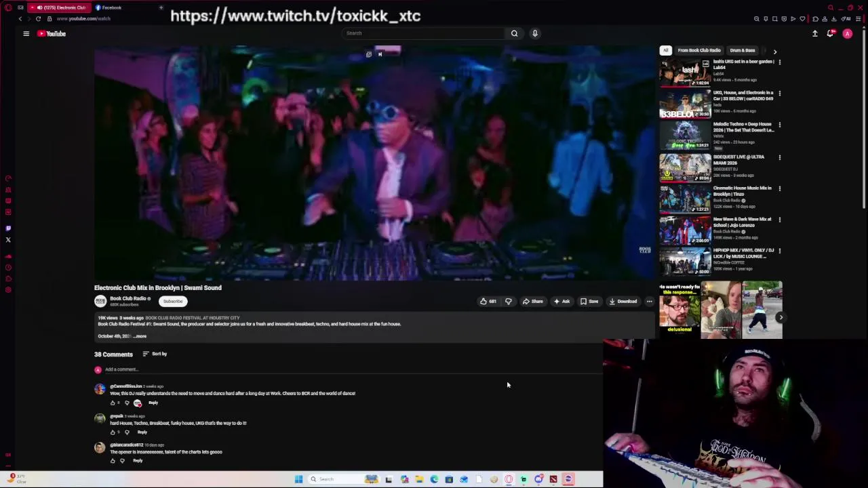Open lash's UKG set video thumbnail
Screen dimensions: 868x488
[x=685, y=73]
